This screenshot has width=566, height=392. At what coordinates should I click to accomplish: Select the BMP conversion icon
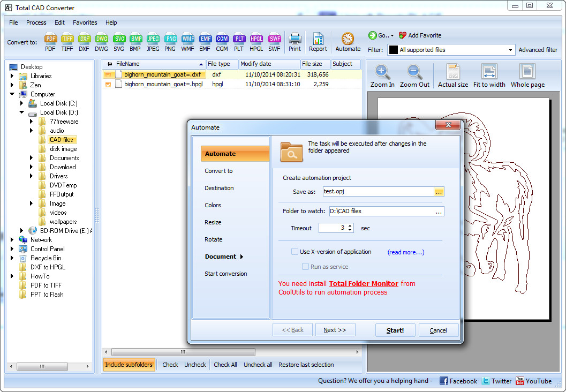pyautogui.click(x=135, y=42)
